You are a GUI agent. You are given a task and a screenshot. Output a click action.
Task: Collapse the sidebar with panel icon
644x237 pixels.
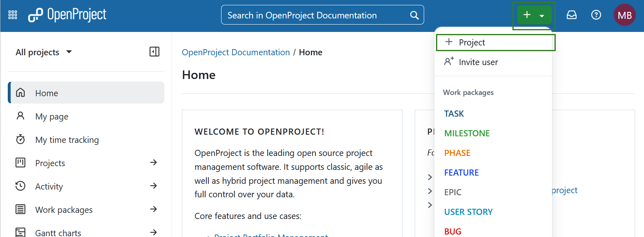click(154, 52)
